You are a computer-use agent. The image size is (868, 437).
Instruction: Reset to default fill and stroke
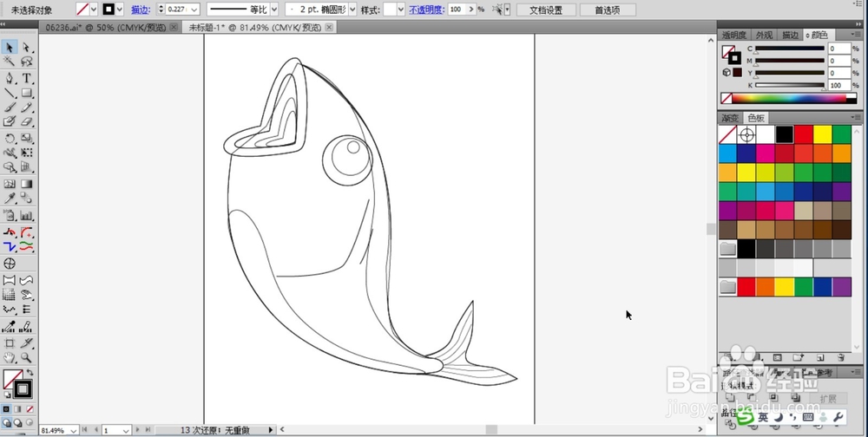(7, 395)
